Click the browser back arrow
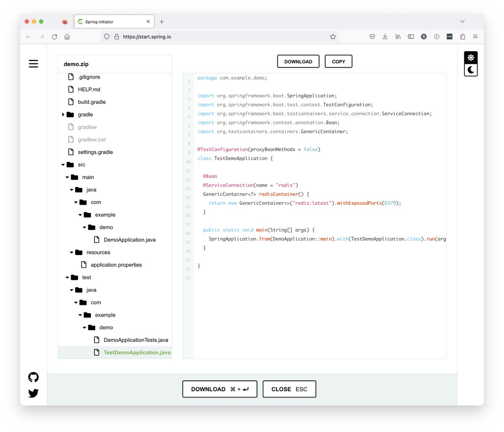Image resolution: width=504 pixels, height=432 pixels. [x=29, y=37]
